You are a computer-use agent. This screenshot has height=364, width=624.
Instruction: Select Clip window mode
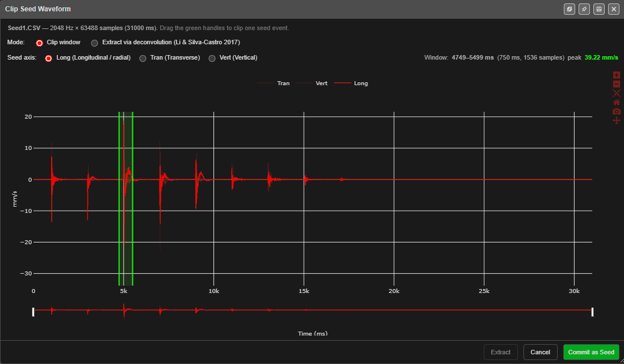click(39, 43)
